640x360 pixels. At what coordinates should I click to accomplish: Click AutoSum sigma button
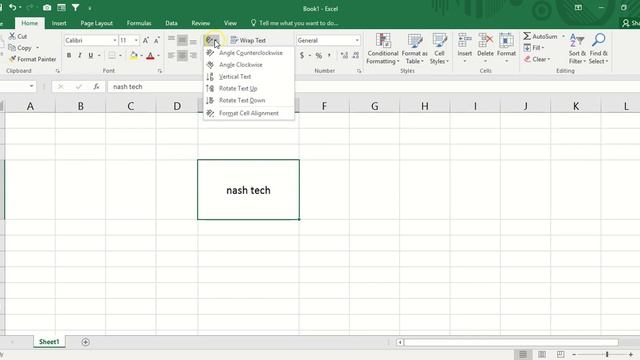pyautogui.click(x=540, y=36)
